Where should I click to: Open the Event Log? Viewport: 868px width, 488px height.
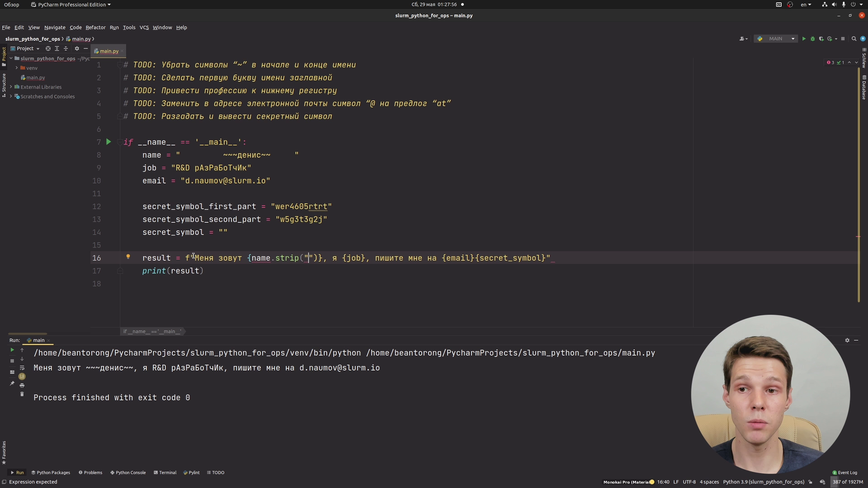pos(844,473)
